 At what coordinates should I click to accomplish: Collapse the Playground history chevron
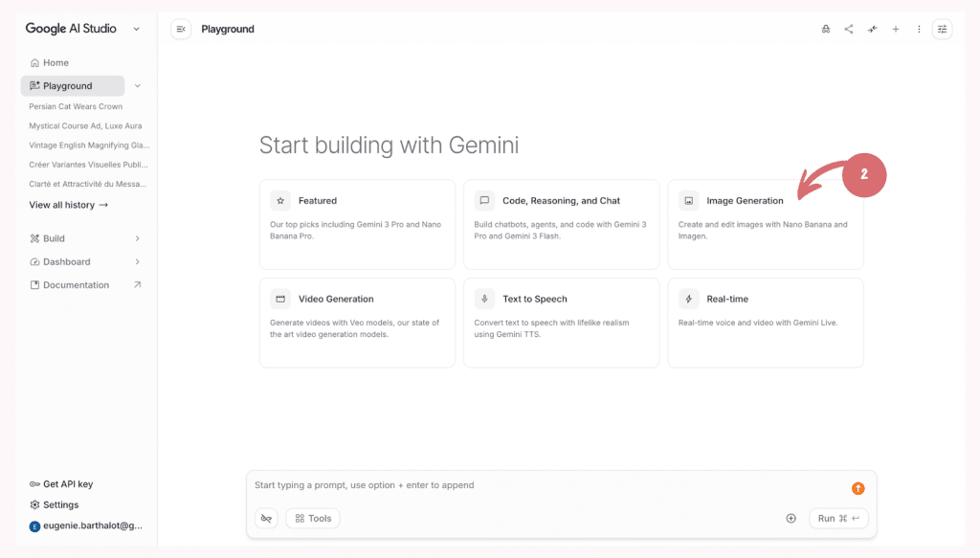(138, 85)
